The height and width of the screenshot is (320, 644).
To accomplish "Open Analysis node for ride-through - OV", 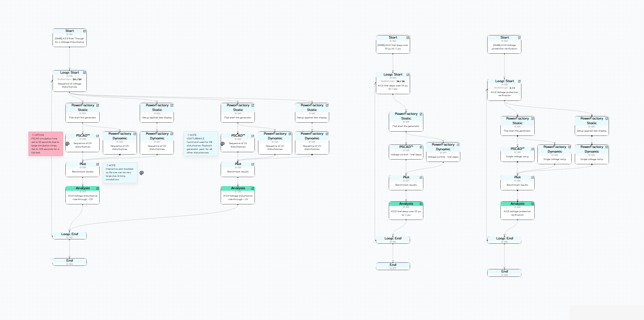I will click(98, 188).
